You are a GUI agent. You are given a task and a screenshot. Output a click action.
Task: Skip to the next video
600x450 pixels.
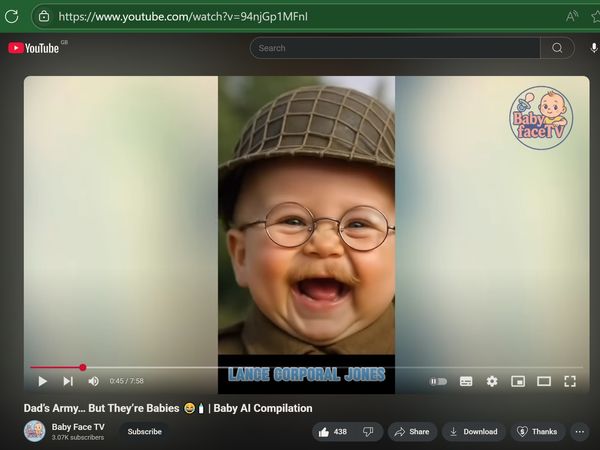[x=68, y=381]
